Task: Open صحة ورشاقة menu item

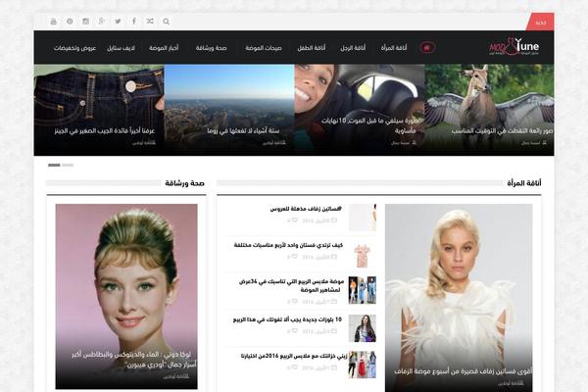Action: (211, 48)
